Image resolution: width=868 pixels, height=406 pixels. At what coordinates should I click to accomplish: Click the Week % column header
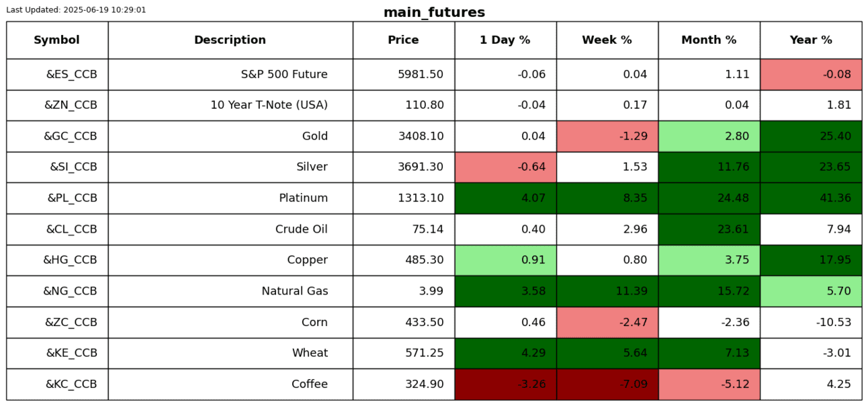[607, 40]
